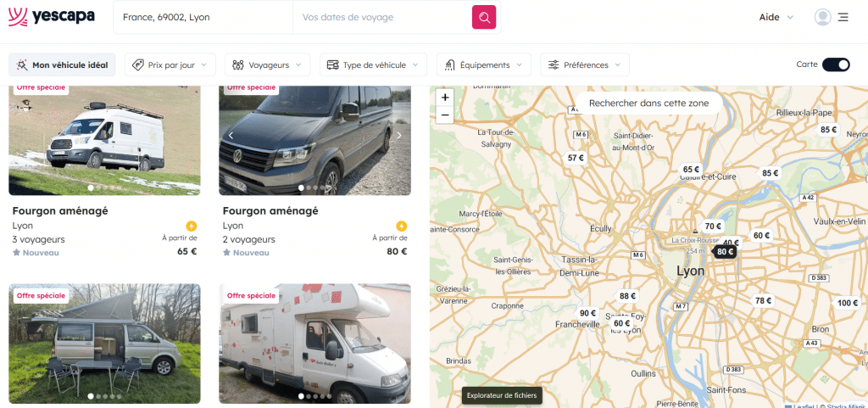Viewport: 868px width, 408px height.
Task: Click the price tag icon in Prix par jour
Action: click(x=138, y=64)
